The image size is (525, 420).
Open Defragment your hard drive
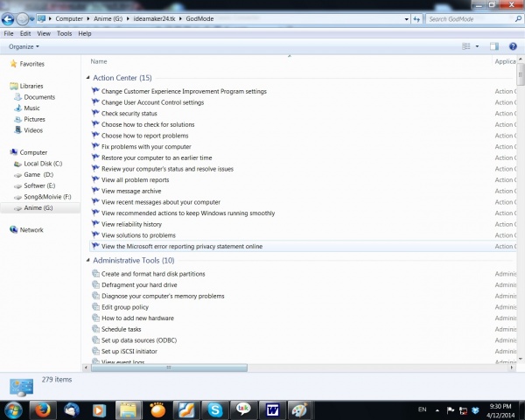tap(139, 285)
